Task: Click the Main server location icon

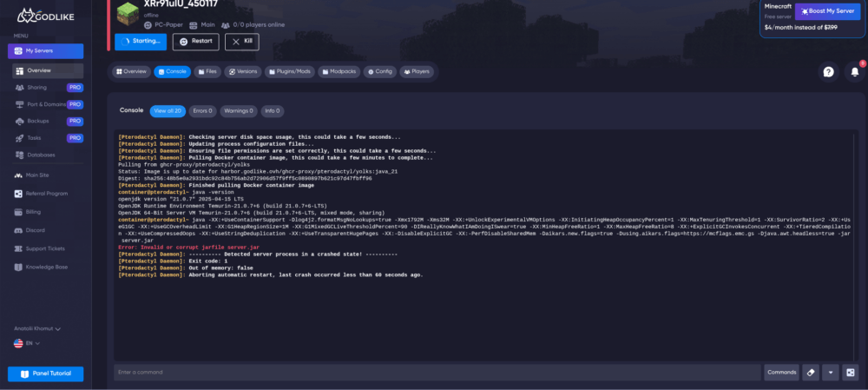Action: pyautogui.click(x=194, y=25)
